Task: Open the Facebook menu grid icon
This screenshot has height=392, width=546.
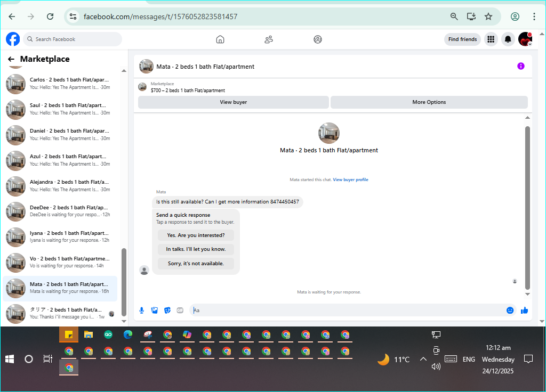Action: 491,39
